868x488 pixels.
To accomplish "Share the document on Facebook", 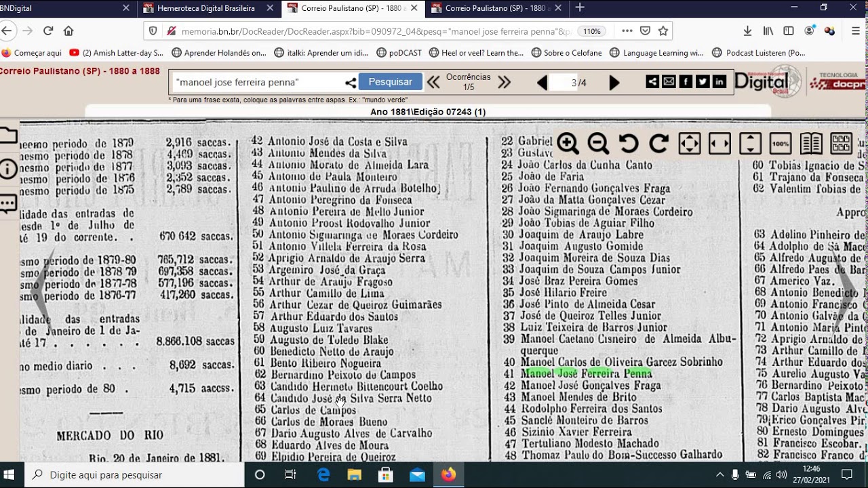I will [x=686, y=82].
